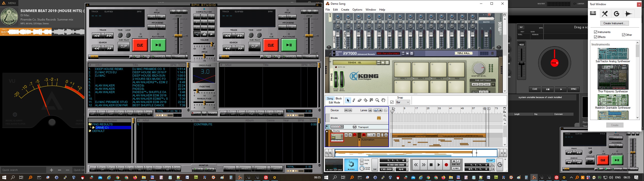Delete the Drums note lane with X button

[x=386, y=135]
